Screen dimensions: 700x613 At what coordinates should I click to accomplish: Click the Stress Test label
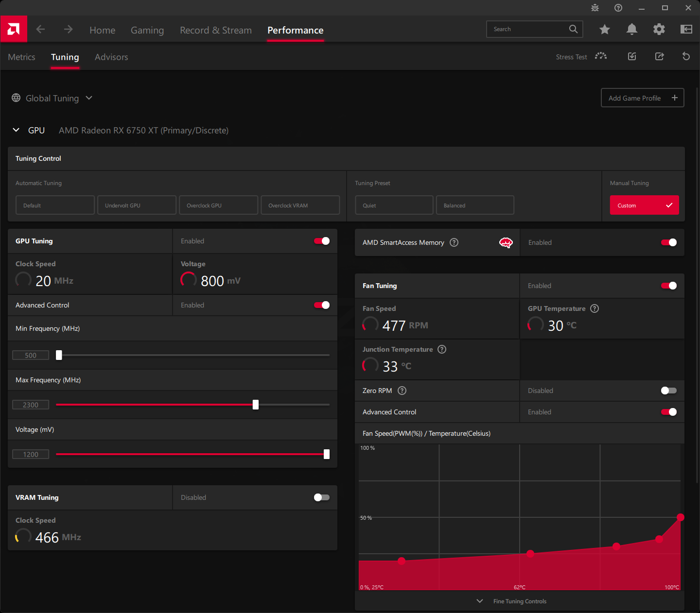571,57
